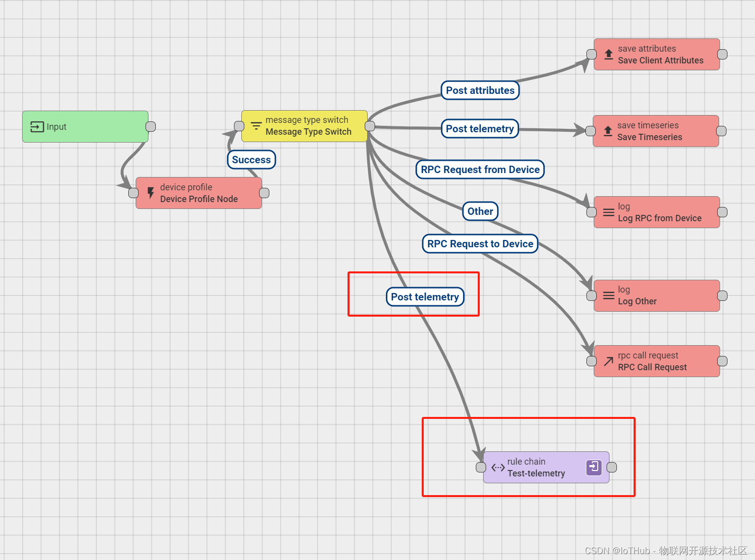755x560 pixels.
Task: Select the RPC Call Request node
Action: (657, 361)
